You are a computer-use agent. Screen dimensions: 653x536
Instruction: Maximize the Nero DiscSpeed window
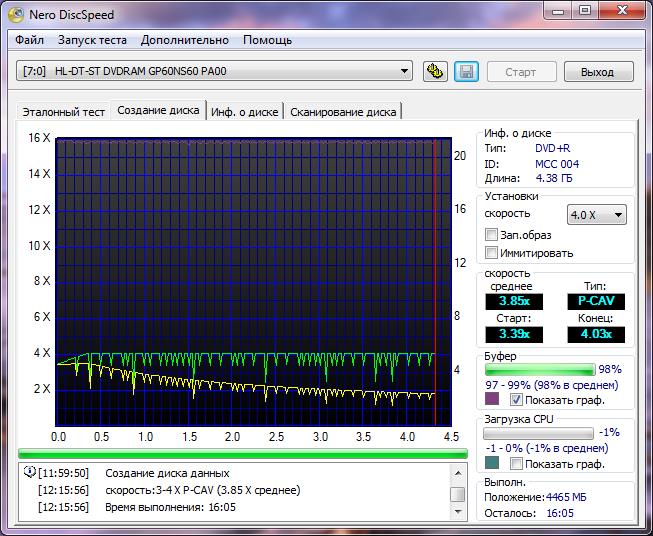[585, 11]
